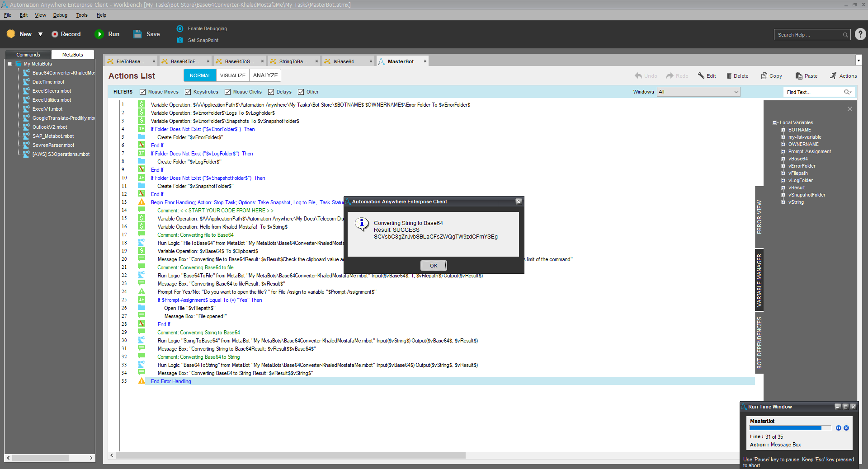Toggle the Delays filter checkbox
The width and height of the screenshot is (868, 469).
271,92
